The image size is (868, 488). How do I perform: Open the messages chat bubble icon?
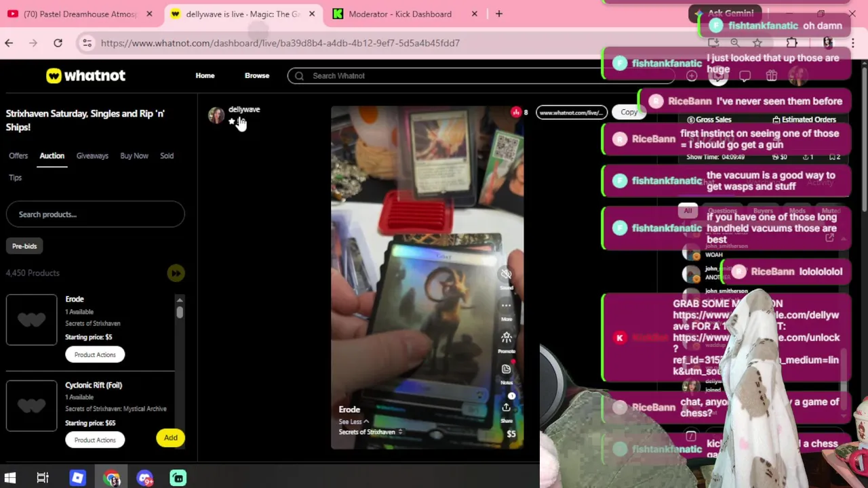745,76
